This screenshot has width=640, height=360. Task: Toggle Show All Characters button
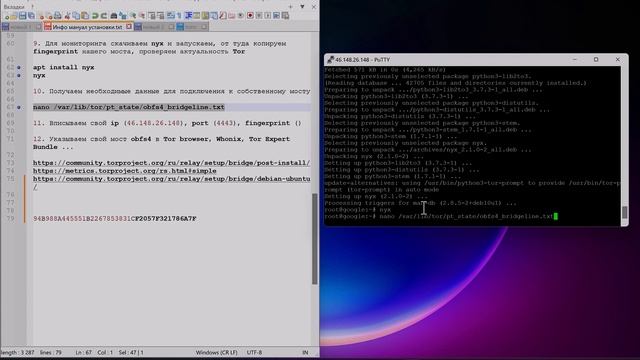point(179,16)
